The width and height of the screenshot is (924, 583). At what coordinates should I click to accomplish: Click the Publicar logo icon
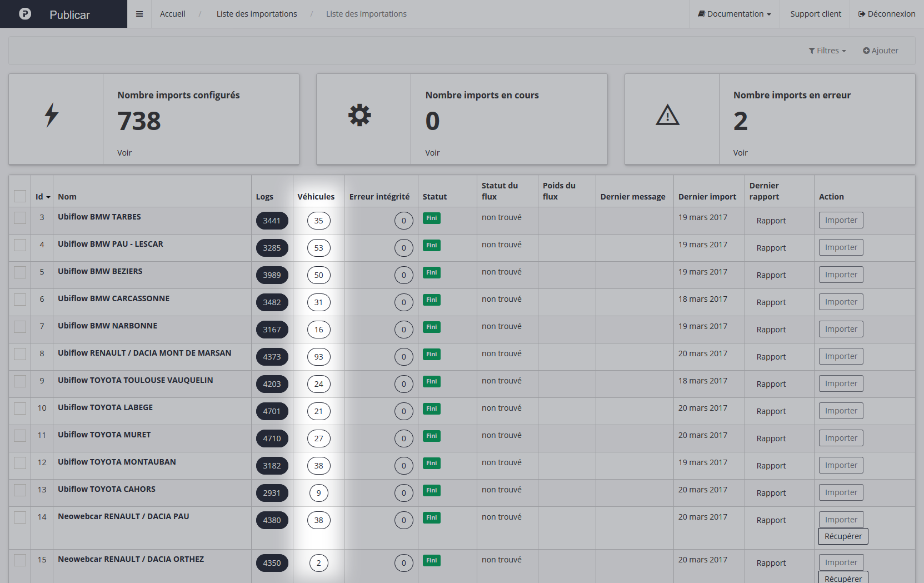pyautogui.click(x=25, y=14)
